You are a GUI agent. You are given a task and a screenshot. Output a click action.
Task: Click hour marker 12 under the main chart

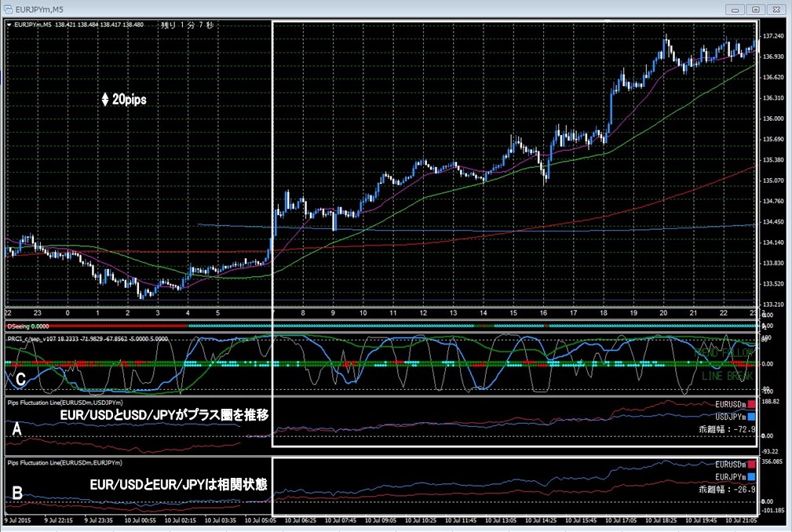(423, 313)
